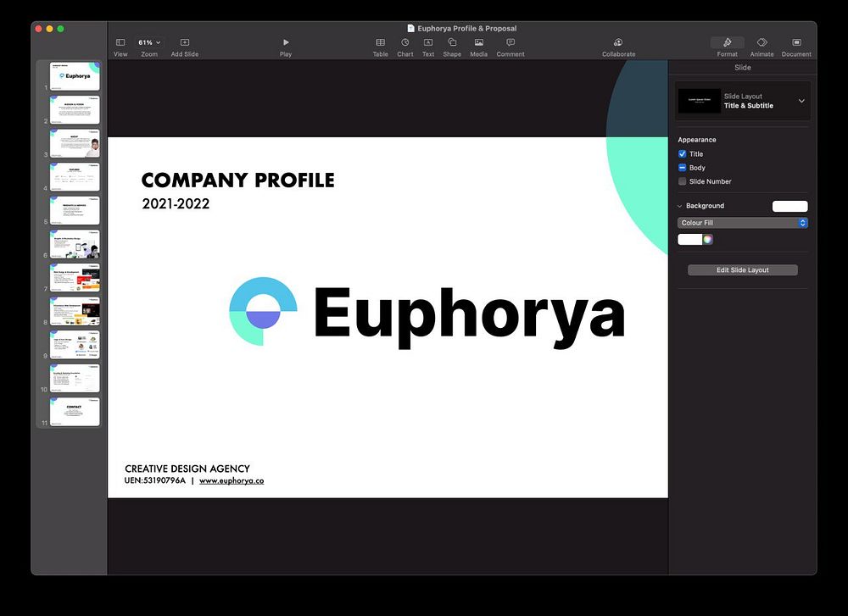Start the slideshow with Play
Image resolution: width=848 pixels, height=616 pixels.
[286, 42]
